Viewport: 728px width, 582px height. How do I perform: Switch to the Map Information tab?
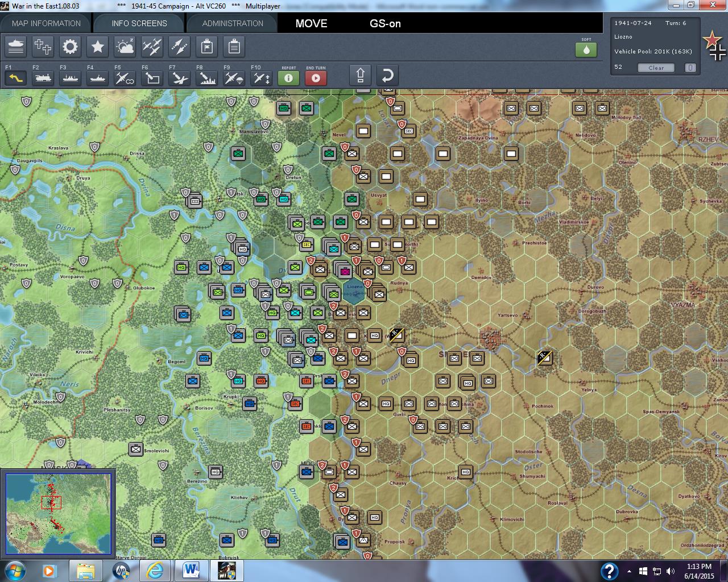click(x=46, y=23)
